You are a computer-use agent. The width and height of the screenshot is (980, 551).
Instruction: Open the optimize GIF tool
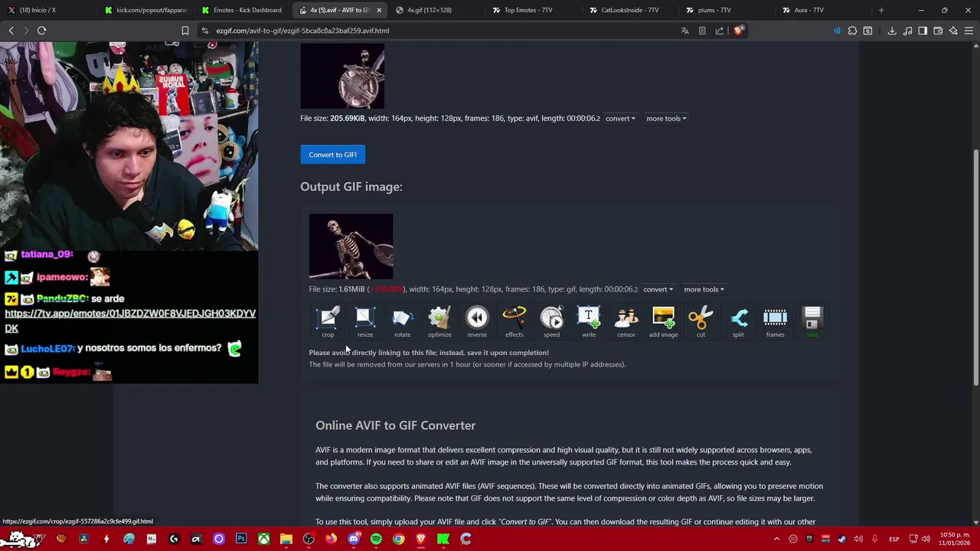(439, 321)
